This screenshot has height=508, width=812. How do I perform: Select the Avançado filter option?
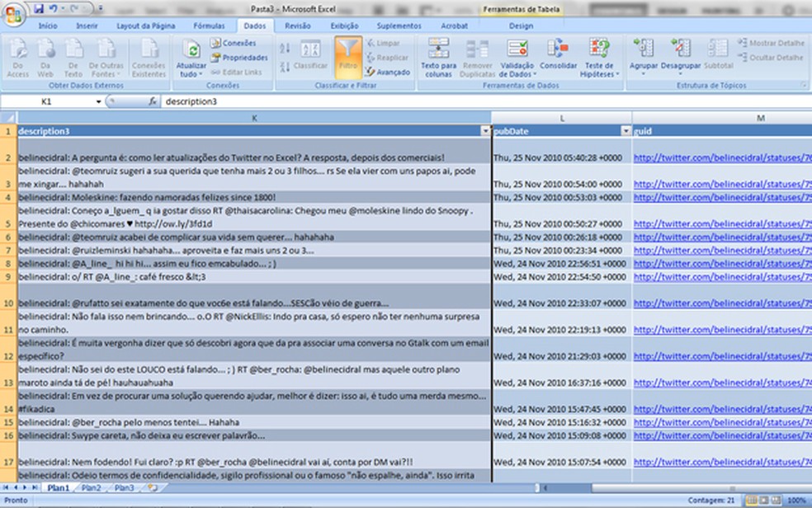pos(392,71)
